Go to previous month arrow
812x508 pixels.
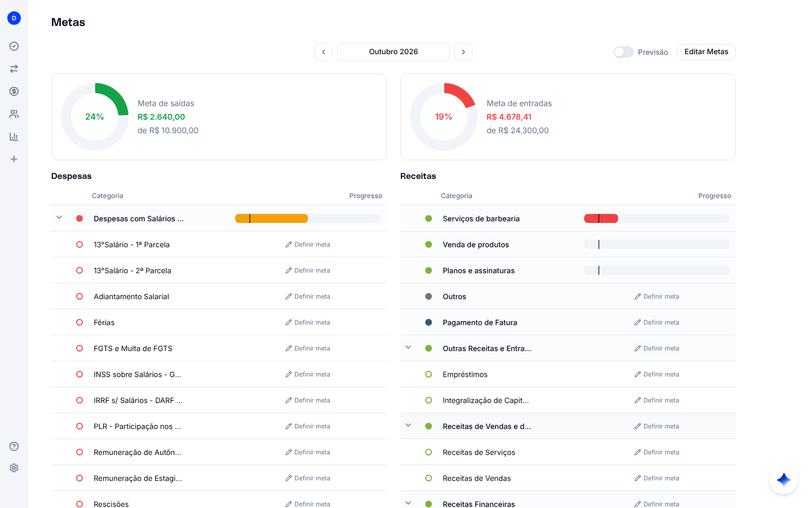(324, 52)
